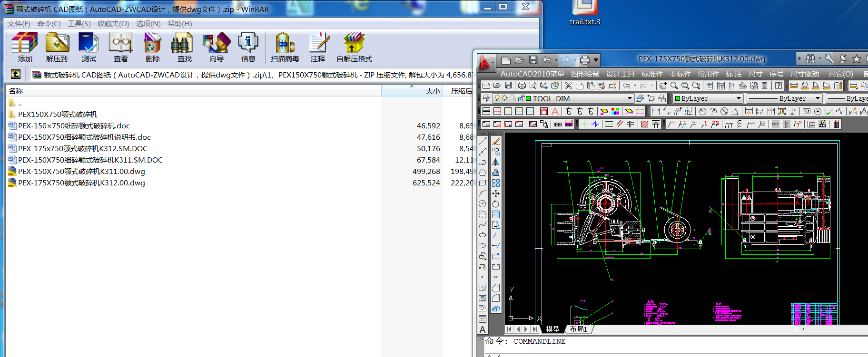Open WinRAR 选项(N) menu

148,23
